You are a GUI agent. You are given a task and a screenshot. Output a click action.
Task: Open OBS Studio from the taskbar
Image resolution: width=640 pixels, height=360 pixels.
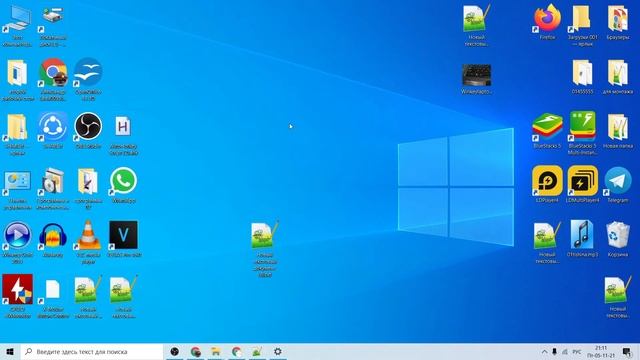(175, 351)
